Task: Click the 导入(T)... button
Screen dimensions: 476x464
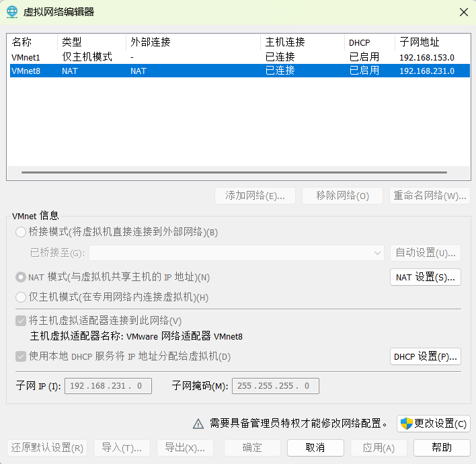Action: pos(122,448)
